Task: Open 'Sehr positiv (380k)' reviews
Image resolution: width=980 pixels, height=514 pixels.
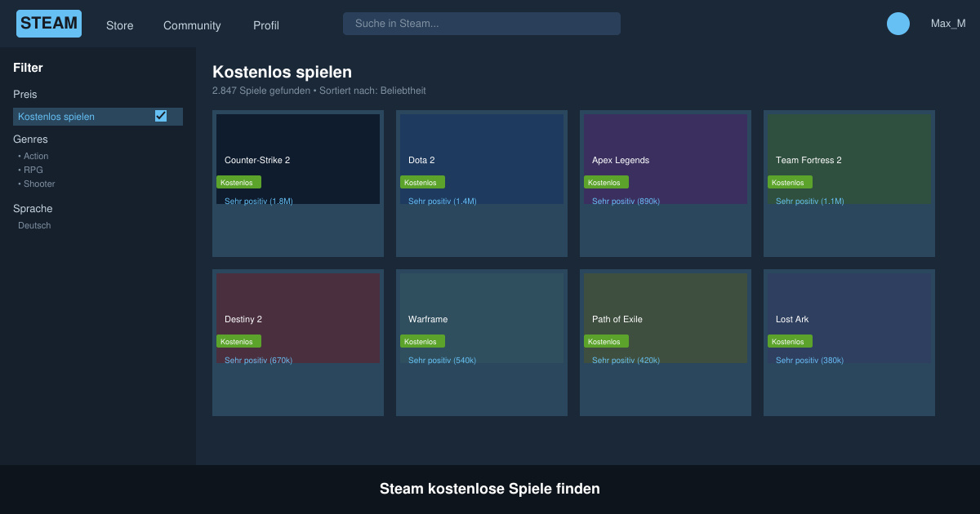Action: (x=810, y=360)
